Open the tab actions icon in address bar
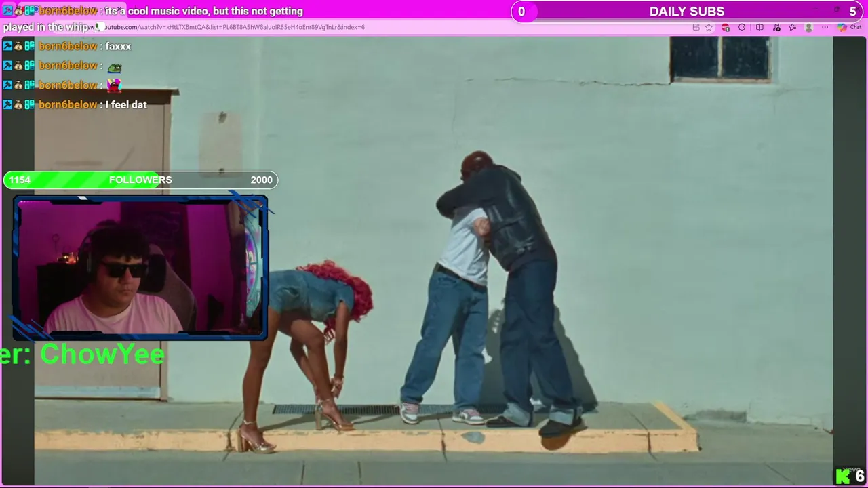 (696, 27)
